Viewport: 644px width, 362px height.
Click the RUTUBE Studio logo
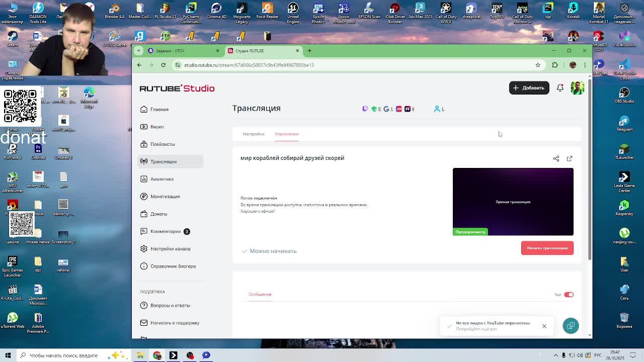tap(177, 88)
